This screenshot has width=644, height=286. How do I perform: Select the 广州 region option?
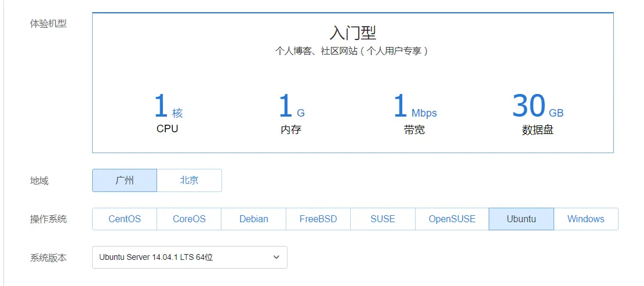click(x=125, y=180)
